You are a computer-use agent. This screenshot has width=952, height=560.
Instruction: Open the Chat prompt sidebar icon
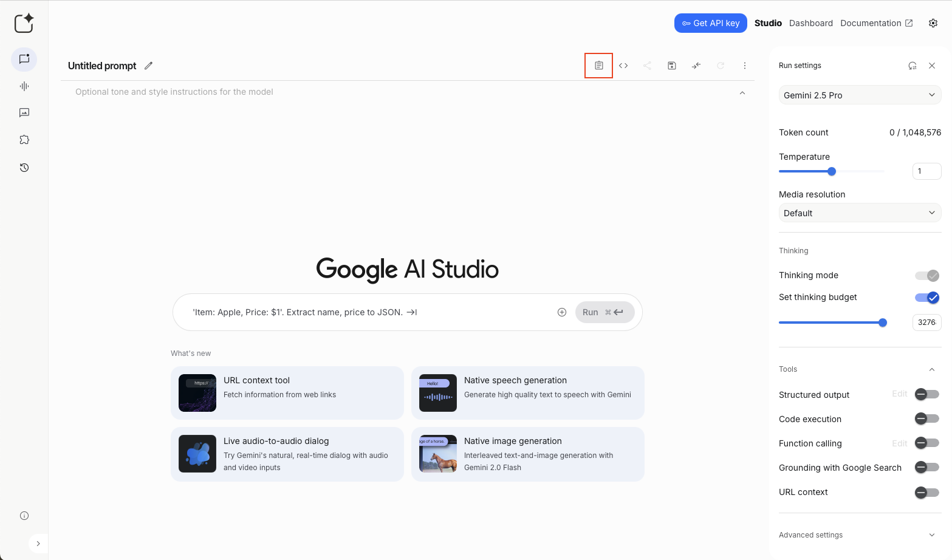(24, 60)
